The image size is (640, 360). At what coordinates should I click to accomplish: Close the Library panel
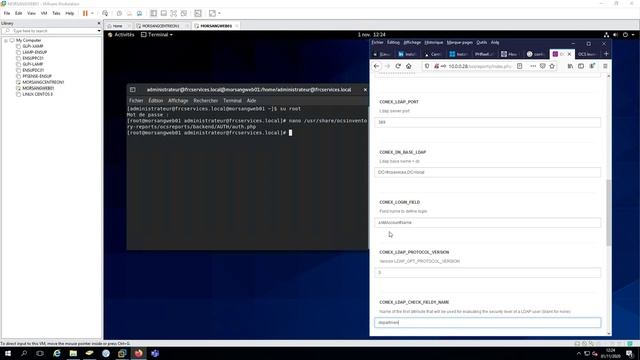pos(99,23)
